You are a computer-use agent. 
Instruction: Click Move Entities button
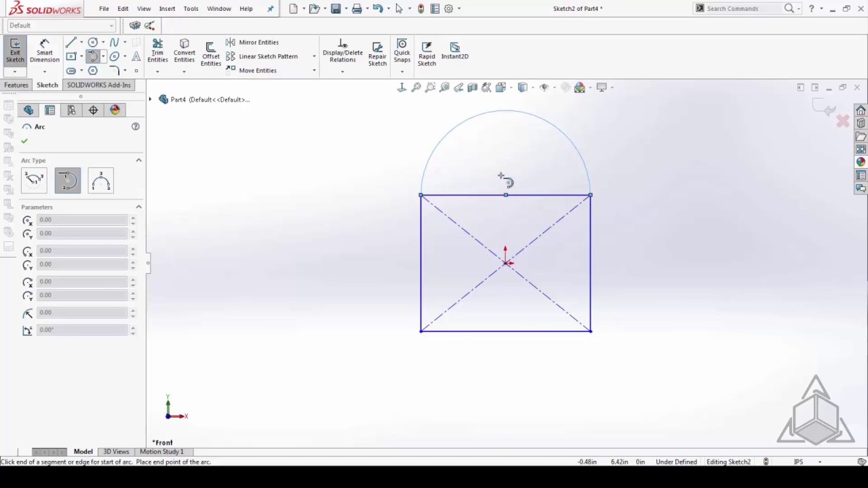point(251,70)
